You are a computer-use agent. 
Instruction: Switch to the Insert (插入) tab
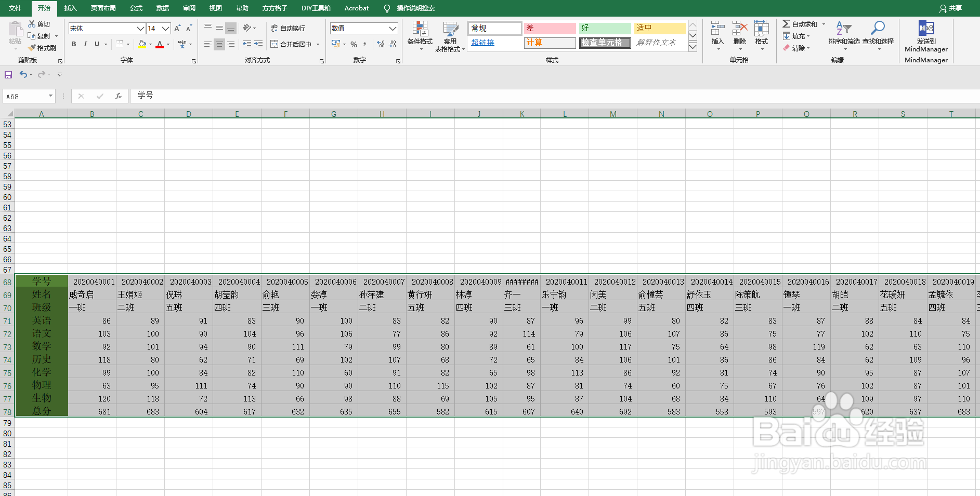click(70, 8)
